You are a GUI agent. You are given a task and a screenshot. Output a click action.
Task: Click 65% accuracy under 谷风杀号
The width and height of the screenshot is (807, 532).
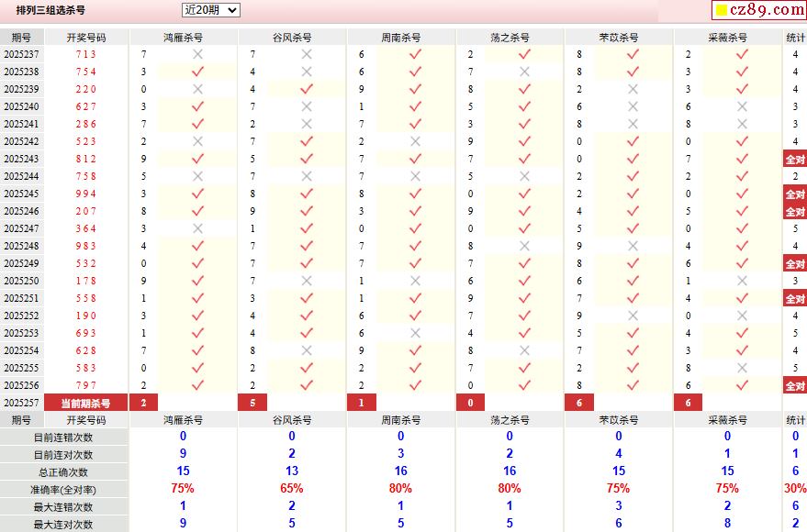coord(292,488)
